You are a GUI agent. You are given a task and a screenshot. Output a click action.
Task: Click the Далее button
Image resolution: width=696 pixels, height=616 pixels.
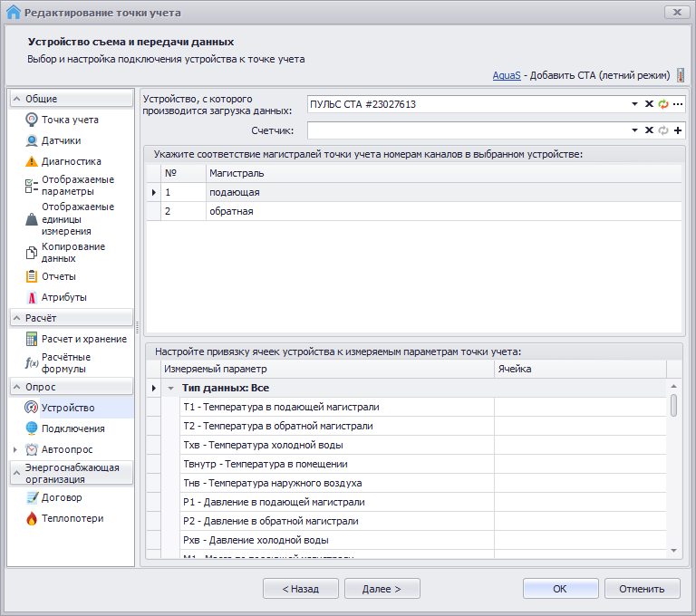pos(382,589)
